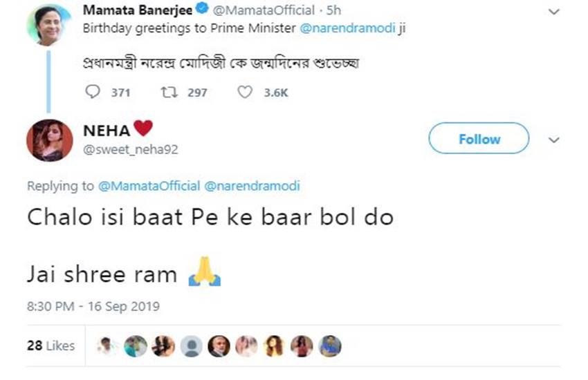This screenshot has width=588, height=380.
Task: Expand the chevron menu on Mamata's tweet
Action: tap(553, 12)
